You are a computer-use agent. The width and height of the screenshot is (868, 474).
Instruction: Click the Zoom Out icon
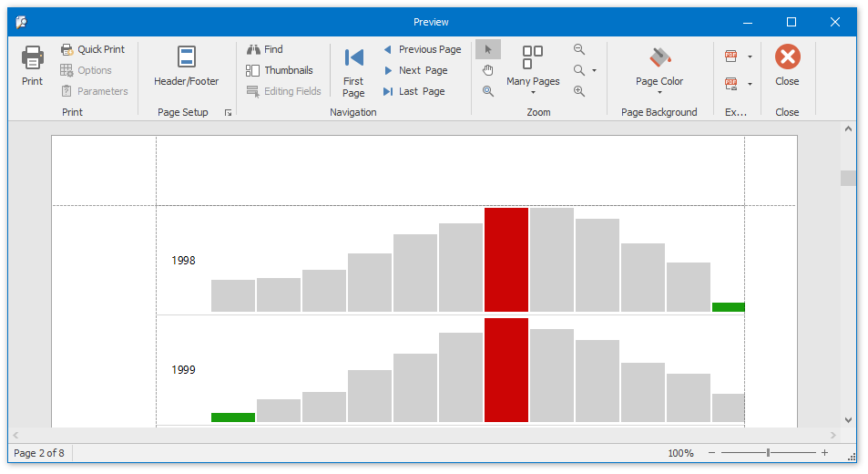579,49
